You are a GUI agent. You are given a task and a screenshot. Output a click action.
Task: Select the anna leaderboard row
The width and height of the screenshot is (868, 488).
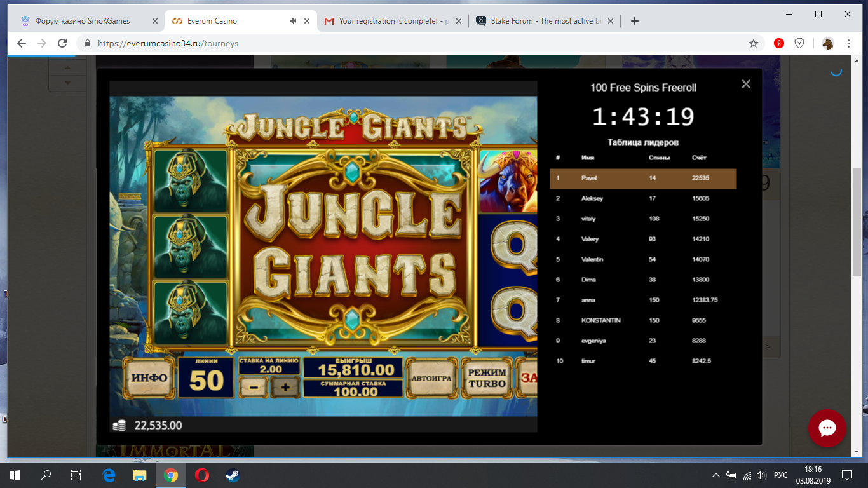coord(643,301)
